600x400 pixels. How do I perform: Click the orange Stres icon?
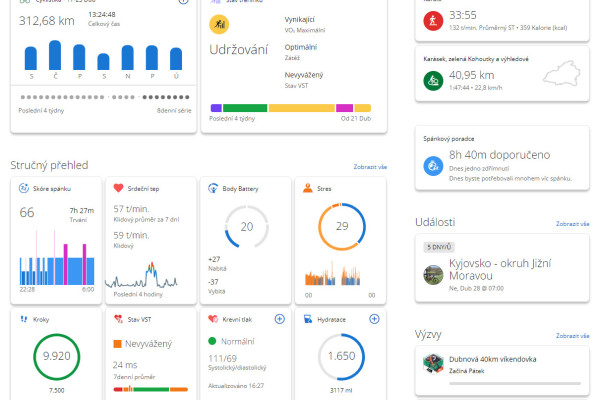click(308, 188)
